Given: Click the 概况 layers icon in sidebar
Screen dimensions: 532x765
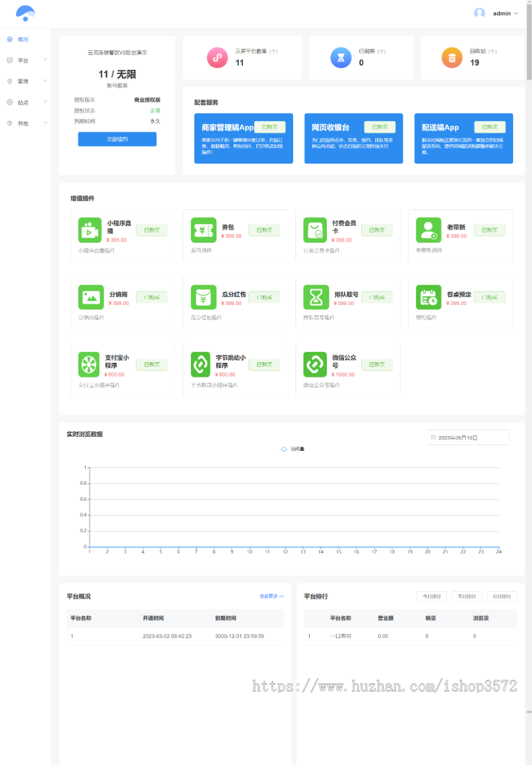Looking at the screenshot, I should 9,39.
